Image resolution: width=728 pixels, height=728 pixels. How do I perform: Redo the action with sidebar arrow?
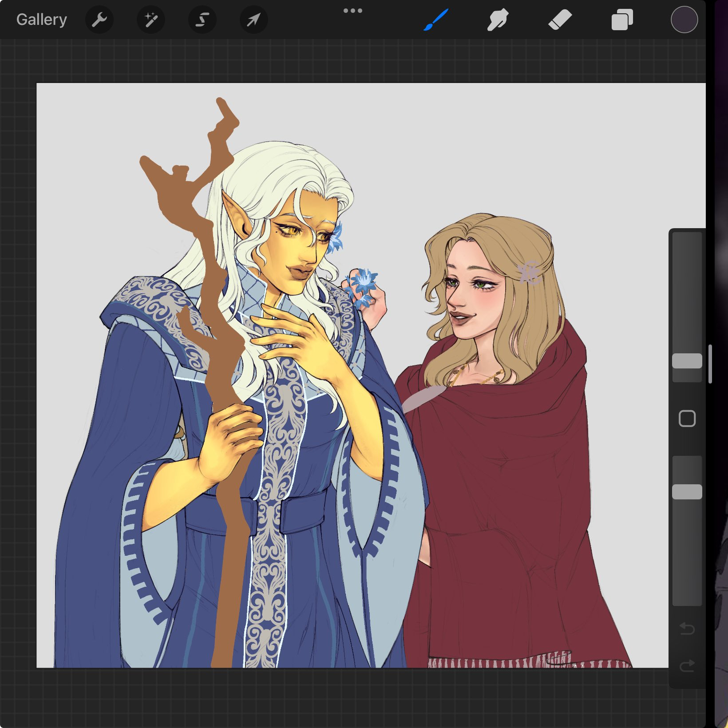click(x=687, y=665)
